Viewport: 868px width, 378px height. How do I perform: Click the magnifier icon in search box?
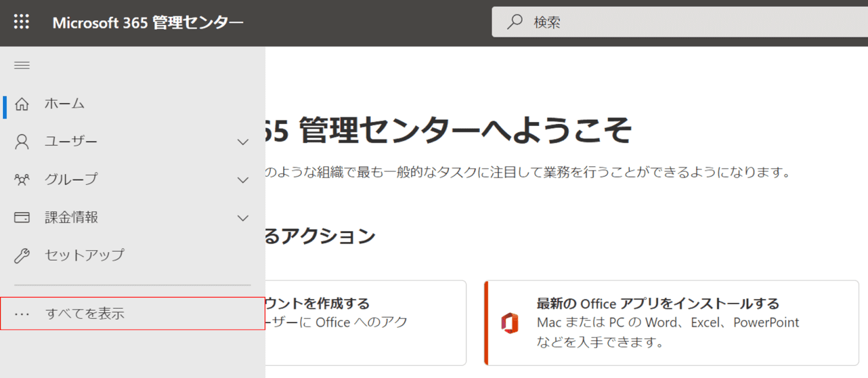514,23
